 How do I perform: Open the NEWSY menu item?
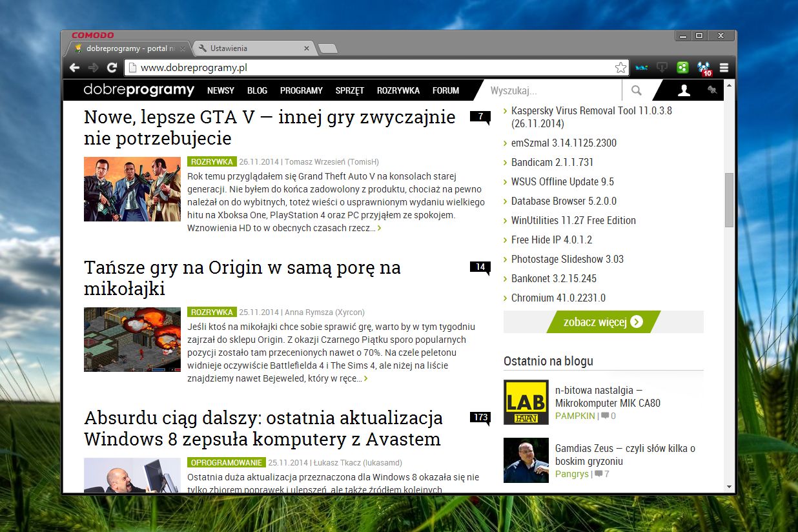(221, 91)
